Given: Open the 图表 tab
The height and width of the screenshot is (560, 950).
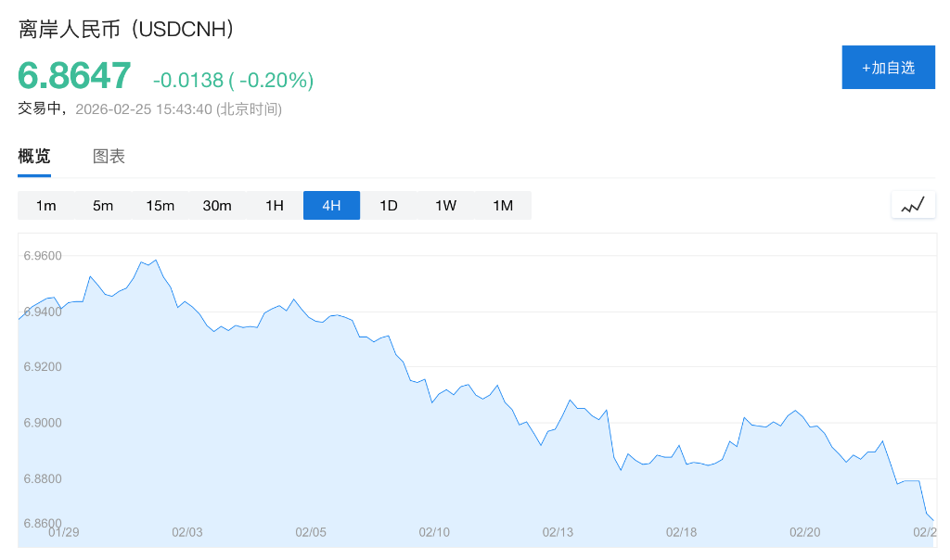Looking at the screenshot, I should tap(109, 156).
